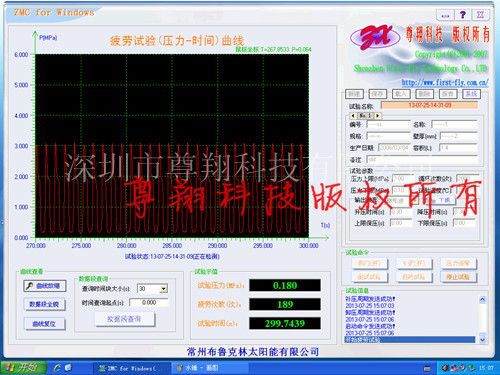
Task: Click the show desktop quick launch icon
Action: [x=68, y=367]
